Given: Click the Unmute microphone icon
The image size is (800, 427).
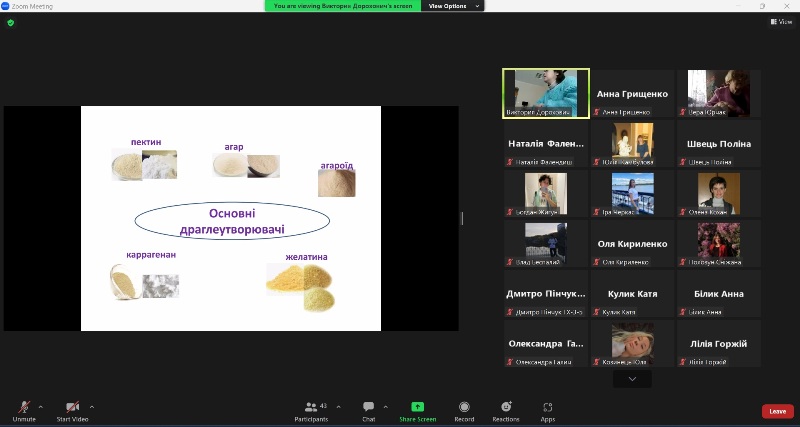Looking at the screenshot, I should pos(24,407).
